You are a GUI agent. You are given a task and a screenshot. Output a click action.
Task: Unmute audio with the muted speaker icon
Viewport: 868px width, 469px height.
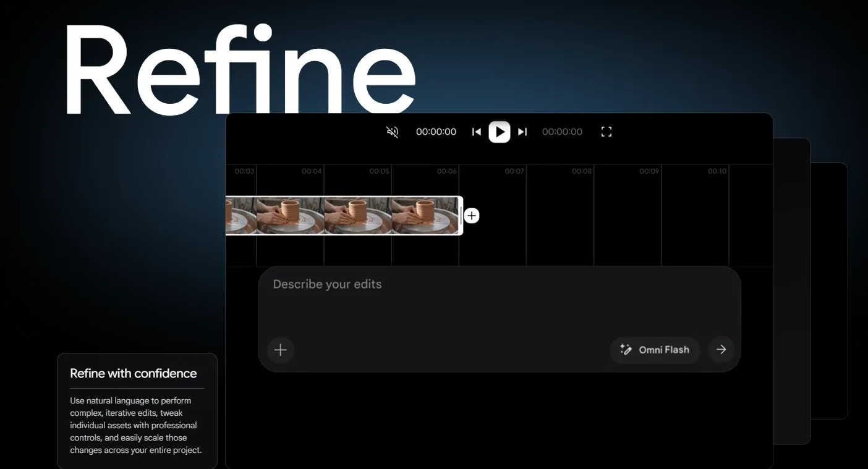tap(392, 132)
